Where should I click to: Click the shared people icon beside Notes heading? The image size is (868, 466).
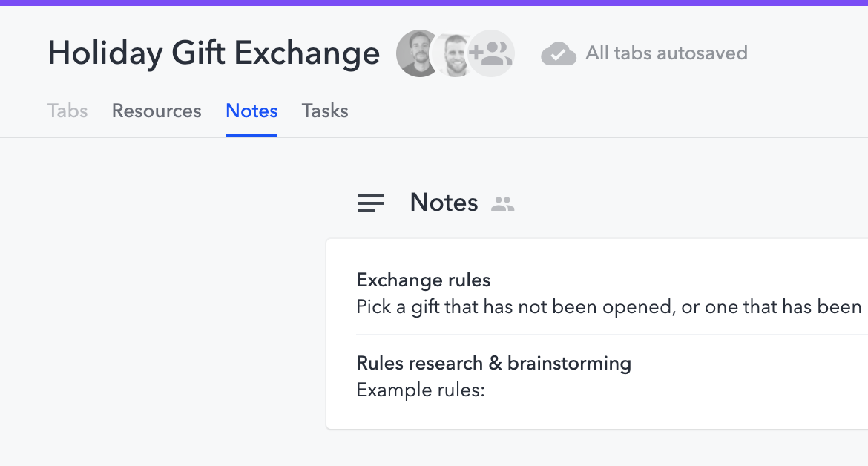(503, 204)
